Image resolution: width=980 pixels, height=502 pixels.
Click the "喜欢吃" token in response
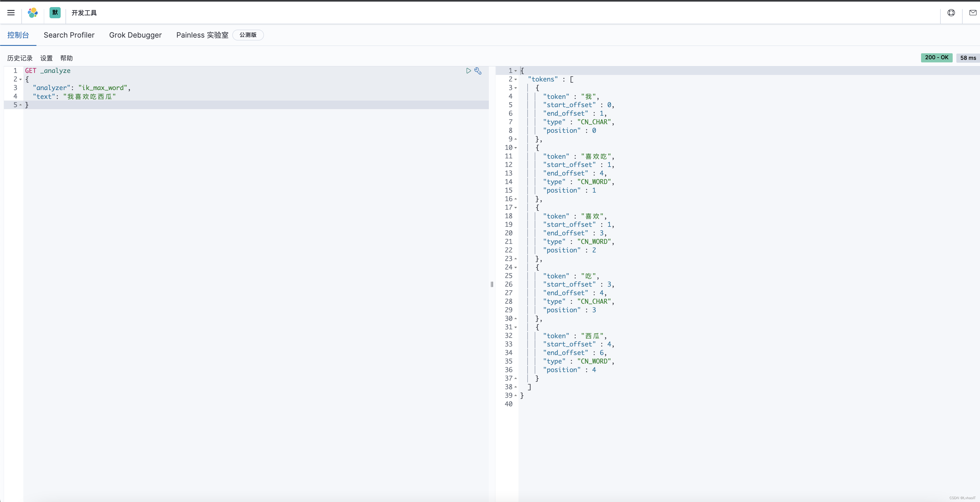pyautogui.click(x=596, y=156)
